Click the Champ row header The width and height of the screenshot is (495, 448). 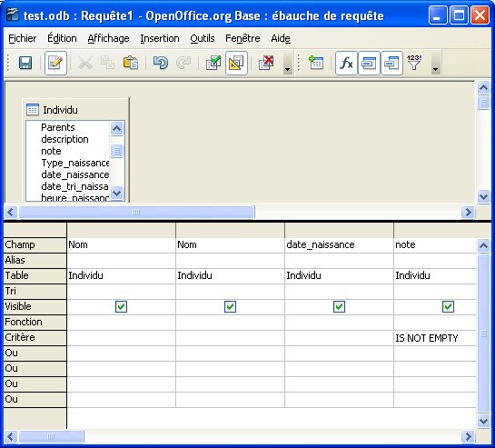coord(35,244)
